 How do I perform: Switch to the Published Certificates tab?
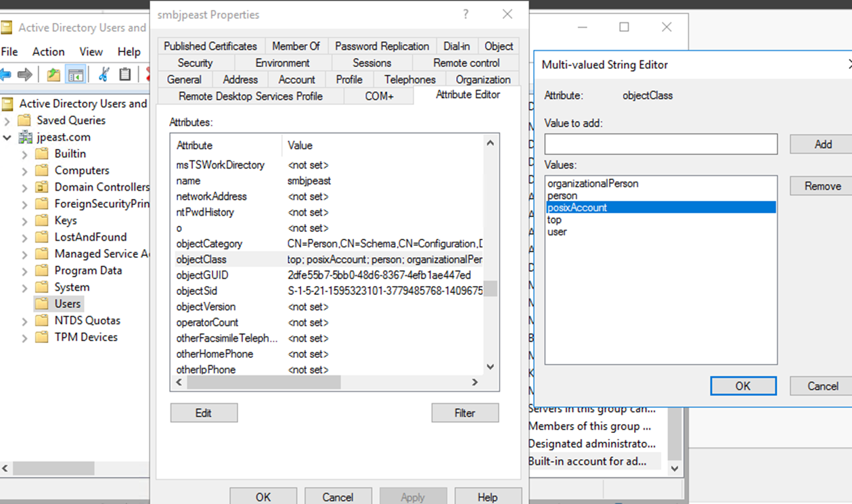[x=210, y=46]
